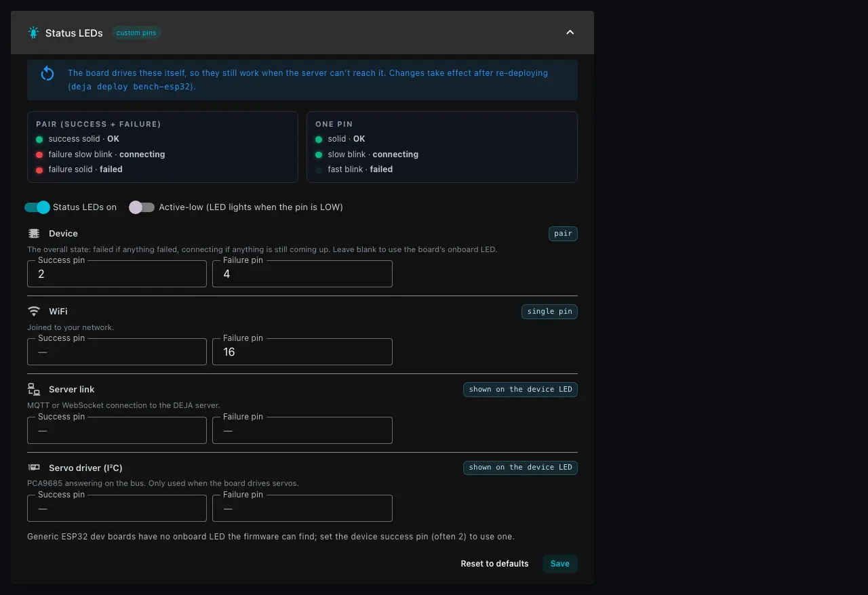Click the "PCA9685 answering on the bus" description

click(163, 483)
